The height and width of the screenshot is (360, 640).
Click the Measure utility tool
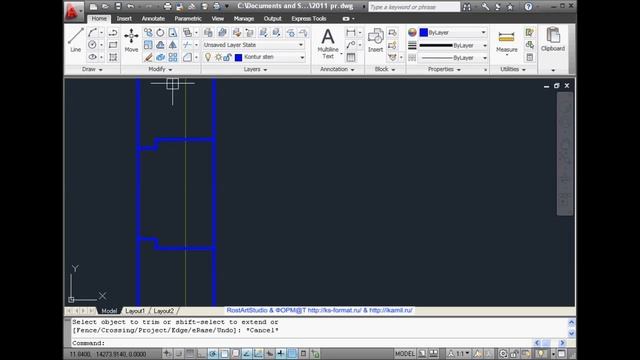[x=507, y=41]
